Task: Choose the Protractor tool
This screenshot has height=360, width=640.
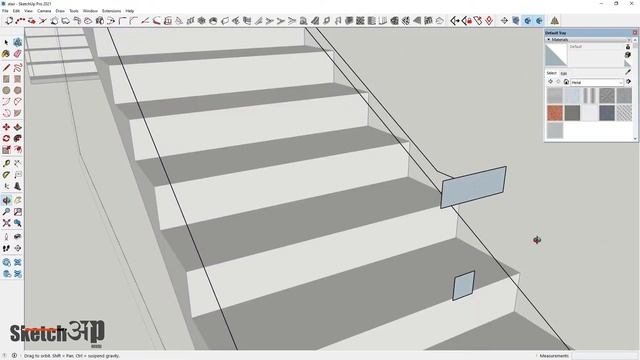Action: point(6,175)
